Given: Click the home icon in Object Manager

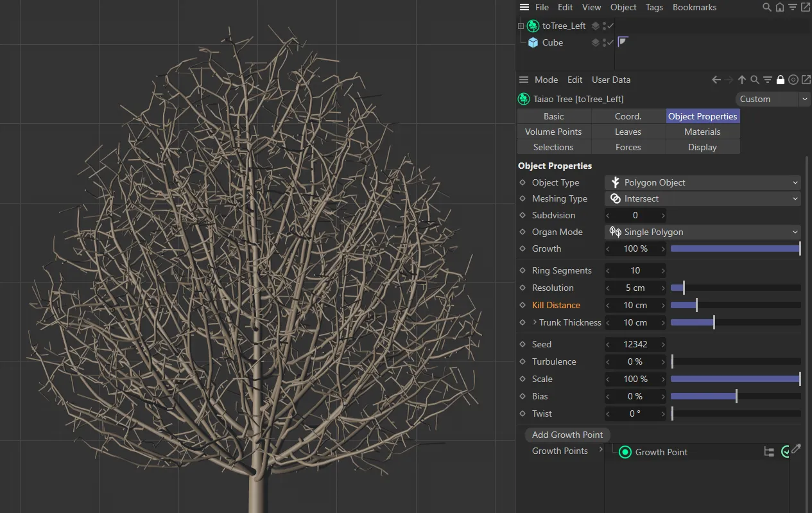Looking at the screenshot, I should tap(779, 7).
